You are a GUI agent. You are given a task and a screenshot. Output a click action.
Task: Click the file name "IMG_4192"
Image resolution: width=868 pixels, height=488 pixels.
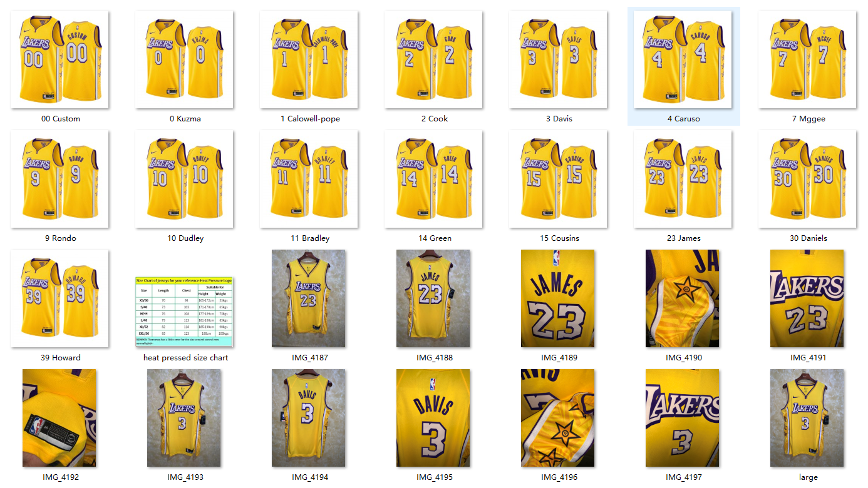pos(60,477)
